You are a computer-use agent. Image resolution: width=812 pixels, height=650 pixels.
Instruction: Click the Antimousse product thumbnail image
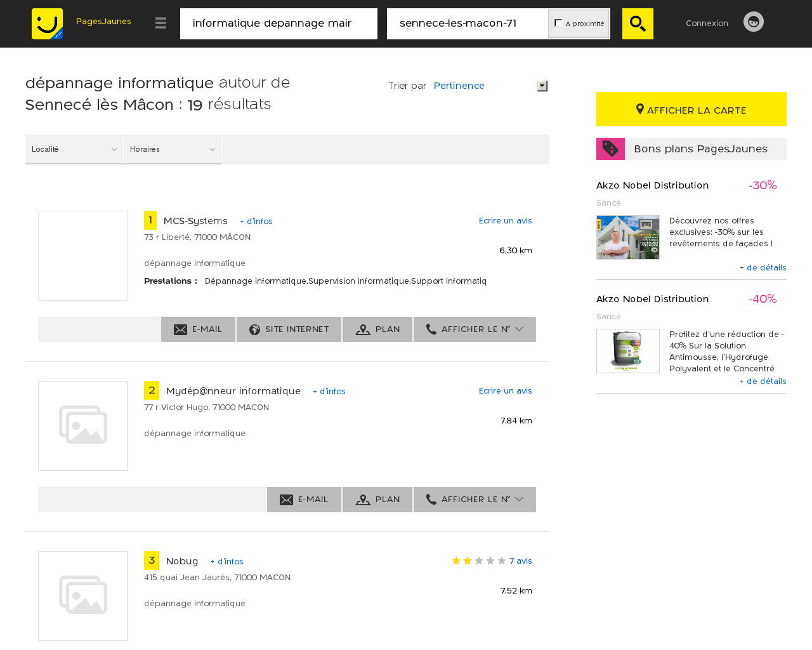(x=628, y=351)
